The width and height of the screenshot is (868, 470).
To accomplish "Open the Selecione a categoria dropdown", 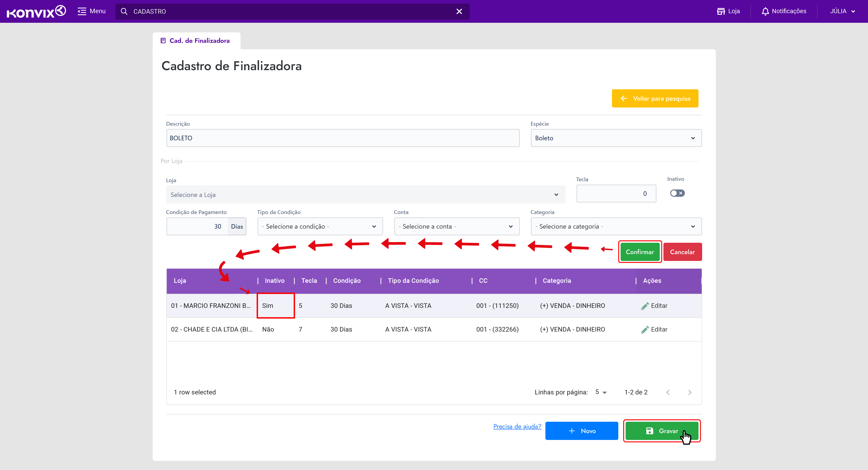I will coord(616,227).
